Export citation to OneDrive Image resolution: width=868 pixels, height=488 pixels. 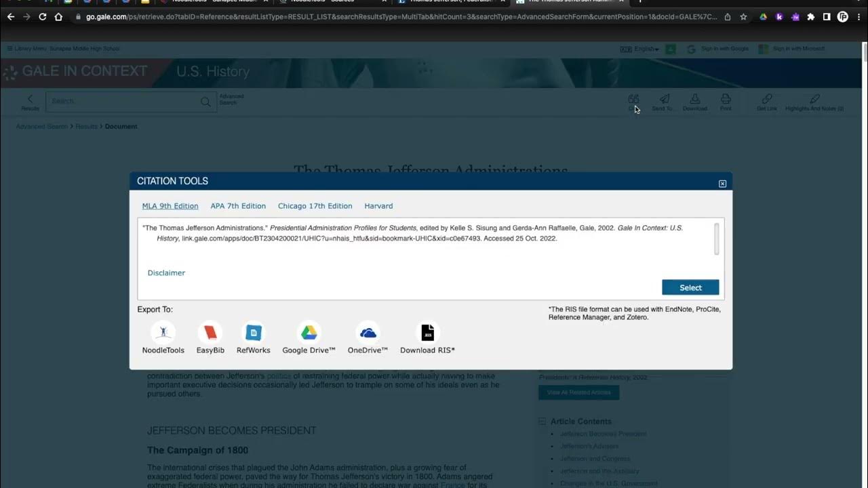tap(368, 338)
